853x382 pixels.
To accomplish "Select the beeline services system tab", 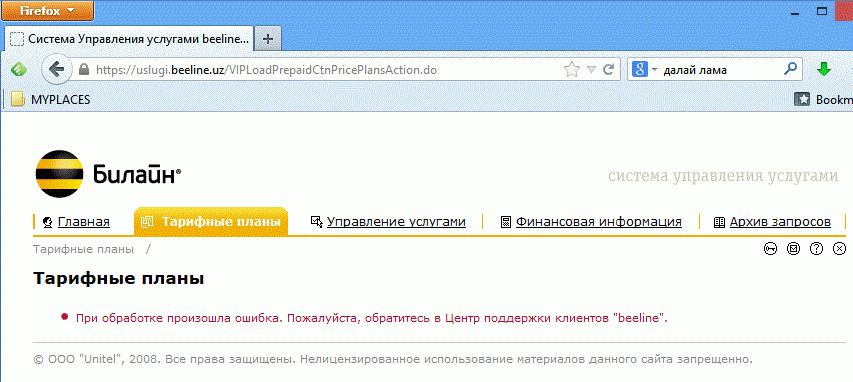I will [129, 39].
